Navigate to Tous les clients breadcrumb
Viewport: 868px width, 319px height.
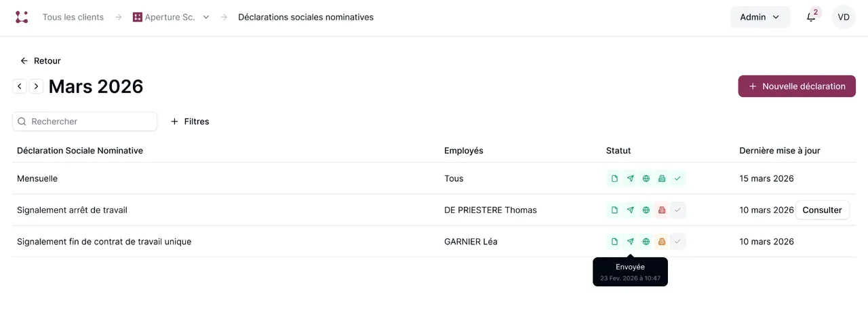(73, 17)
